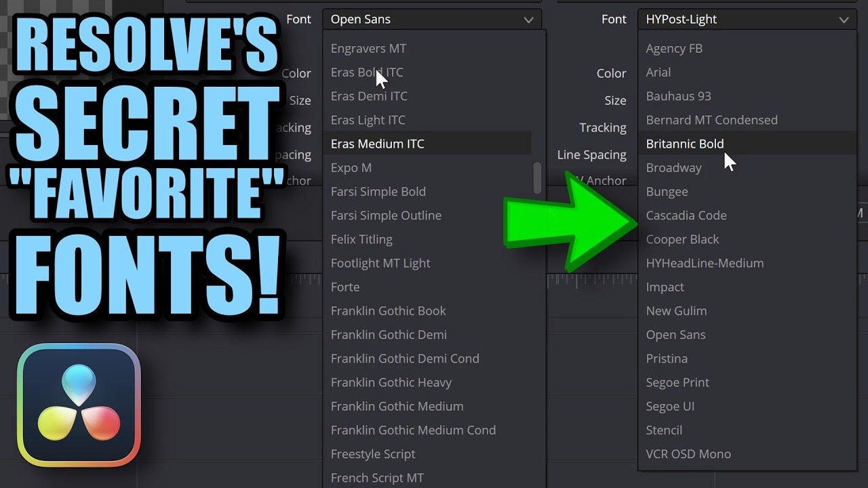Select Cascadia Code font
868x488 pixels.
tap(686, 216)
